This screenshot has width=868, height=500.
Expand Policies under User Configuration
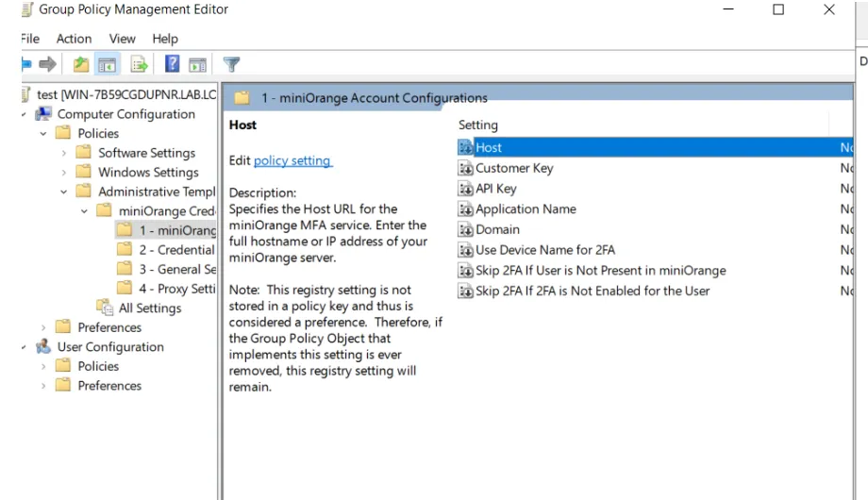[x=43, y=366]
